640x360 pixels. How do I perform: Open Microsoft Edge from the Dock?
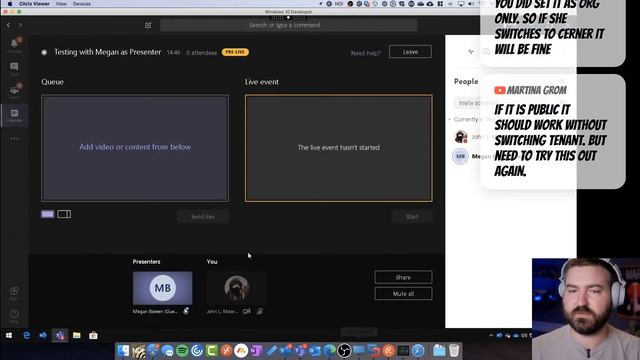(329, 351)
